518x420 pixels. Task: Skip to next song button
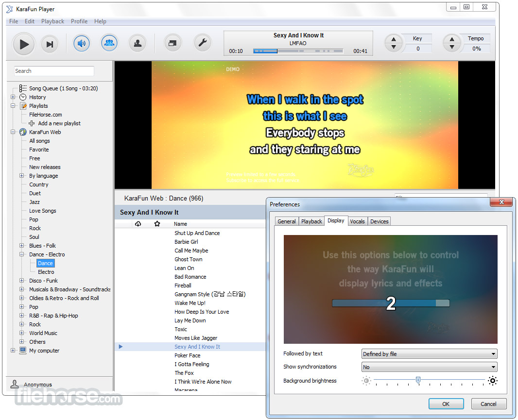tap(50, 44)
